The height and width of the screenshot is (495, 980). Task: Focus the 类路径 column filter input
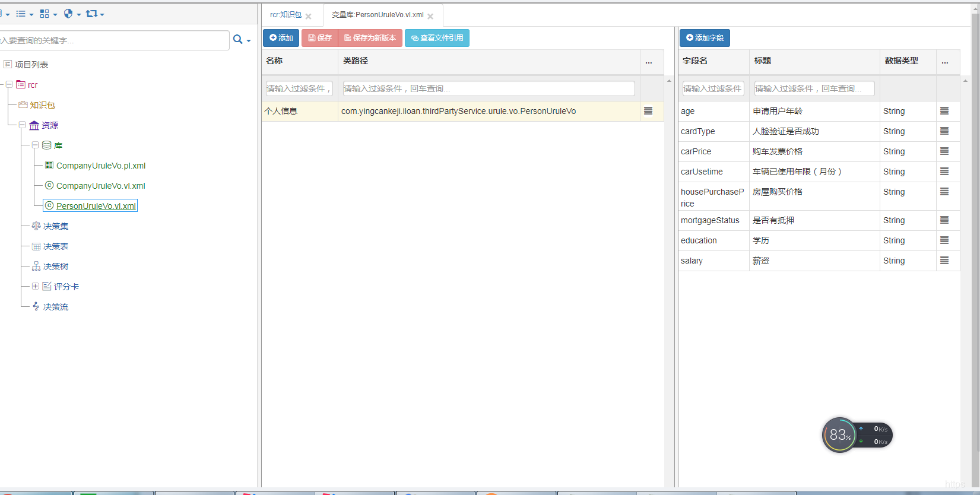pyautogui.click(x=489, y=88)
